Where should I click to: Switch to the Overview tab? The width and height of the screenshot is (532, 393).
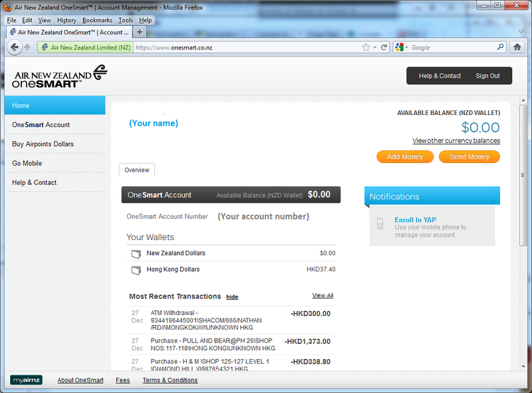pyautogui.click(x=136, y=170)
